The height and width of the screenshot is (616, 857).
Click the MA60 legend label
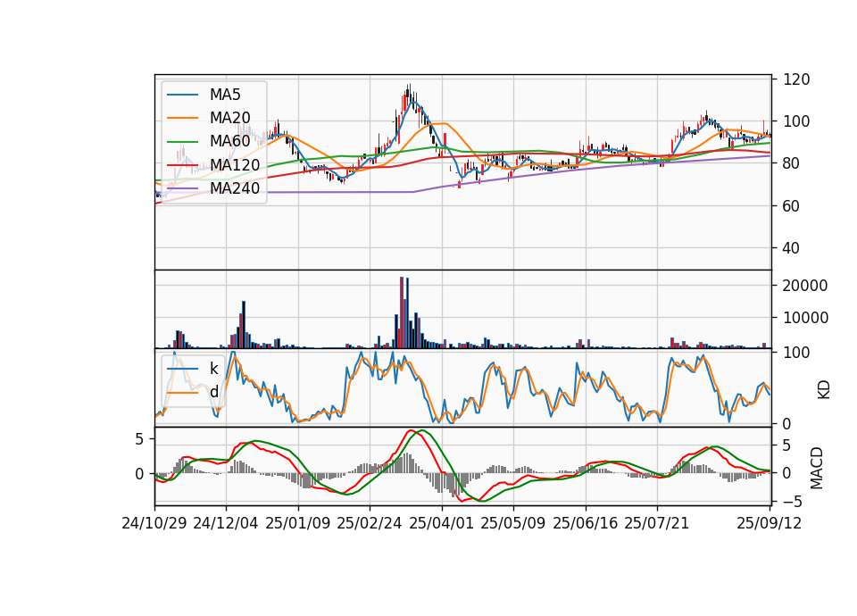229,141
